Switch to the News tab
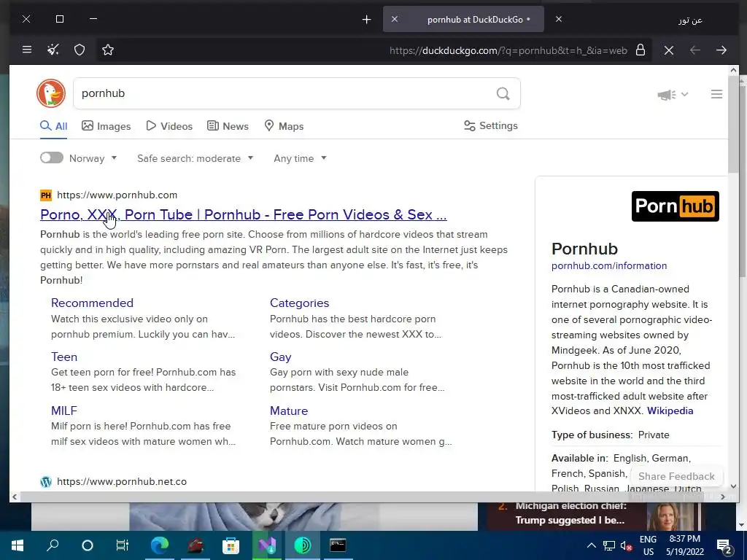Screen dimensions: 747x560 point(228,126)
